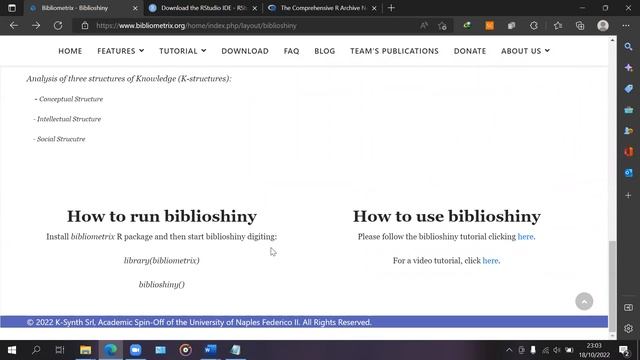Expand the TUTORIAL dropdown menu
The height and width of the screenshot is (360, 640).
point(183,51)
